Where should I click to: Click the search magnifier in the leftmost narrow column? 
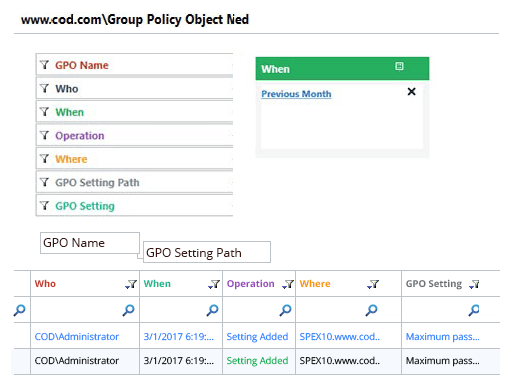[19, 310]
